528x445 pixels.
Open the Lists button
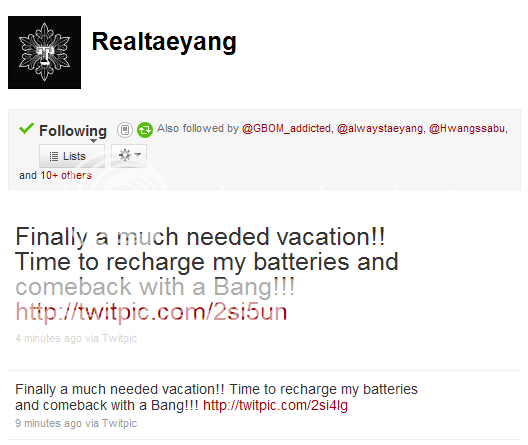tap(72, 156)
